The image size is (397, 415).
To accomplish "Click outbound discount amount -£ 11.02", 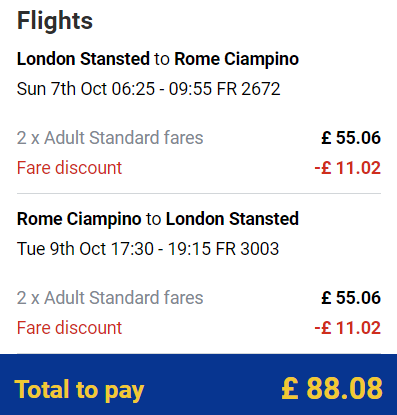I will point(347,168).
